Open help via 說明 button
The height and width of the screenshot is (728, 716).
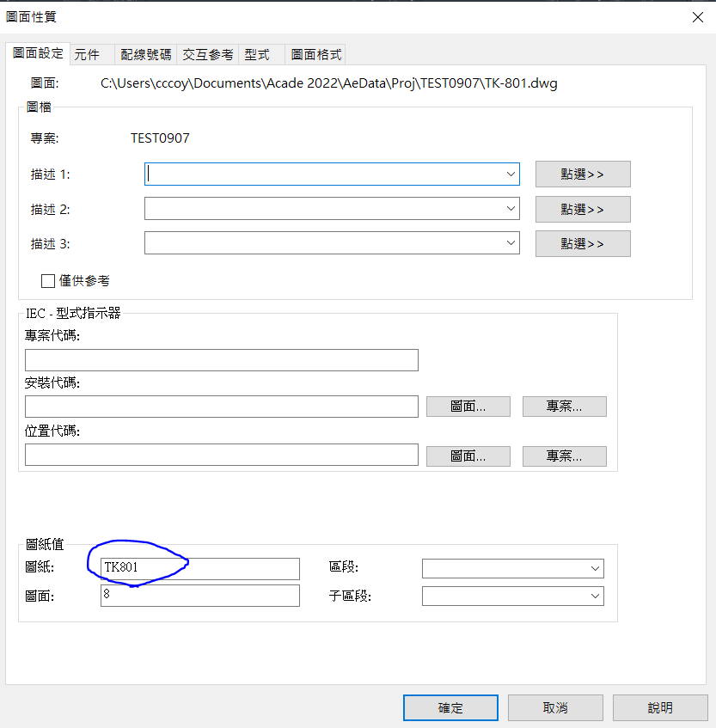click(x=660, y=707)
